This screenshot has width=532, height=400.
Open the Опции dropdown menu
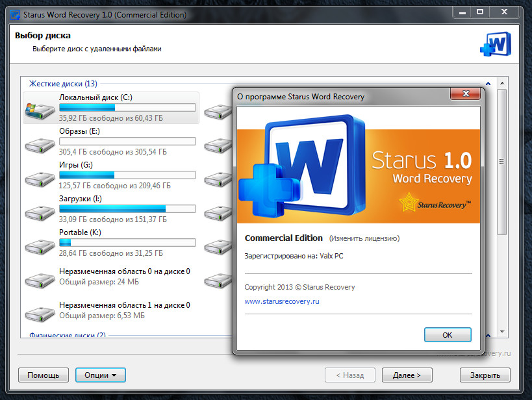tap(101, 375)
